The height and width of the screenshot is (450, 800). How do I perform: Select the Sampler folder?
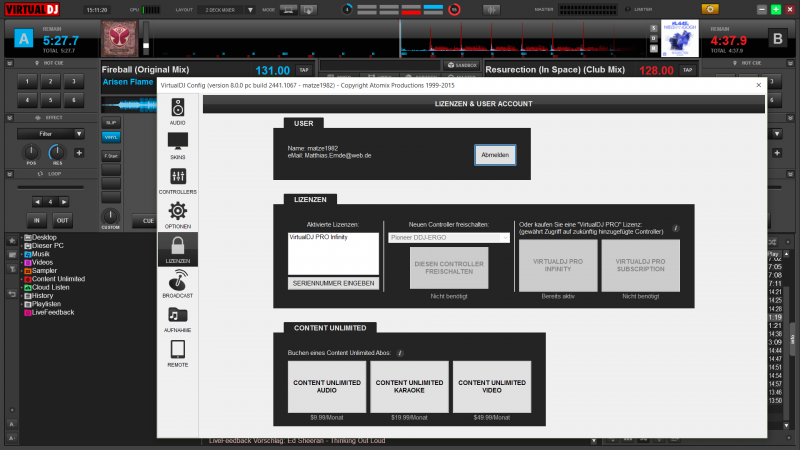click(x=44, y=270)
